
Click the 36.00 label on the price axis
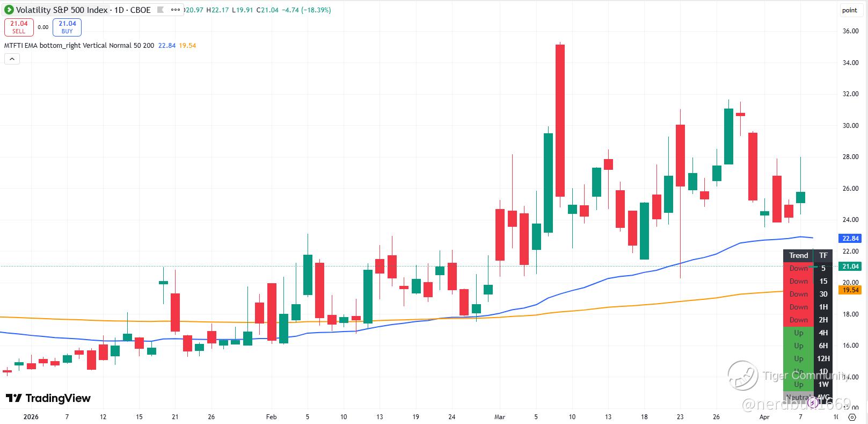tap(850, 31)
